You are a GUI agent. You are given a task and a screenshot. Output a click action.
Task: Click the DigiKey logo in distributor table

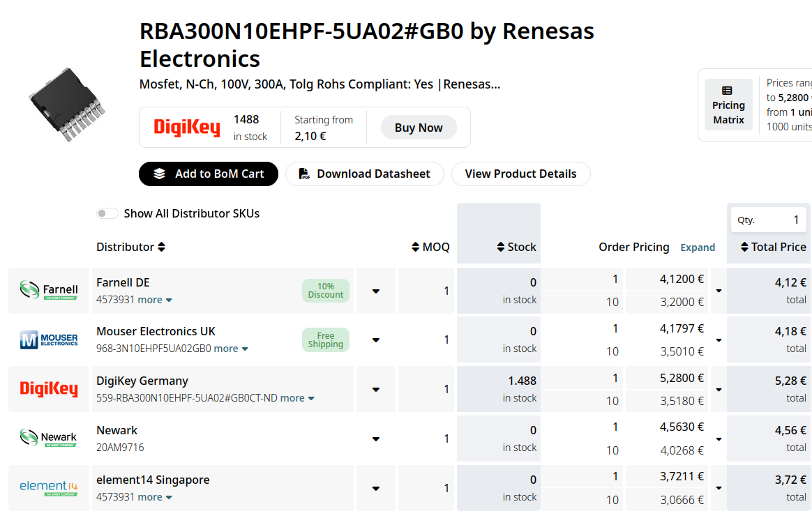tap(49, 389)
